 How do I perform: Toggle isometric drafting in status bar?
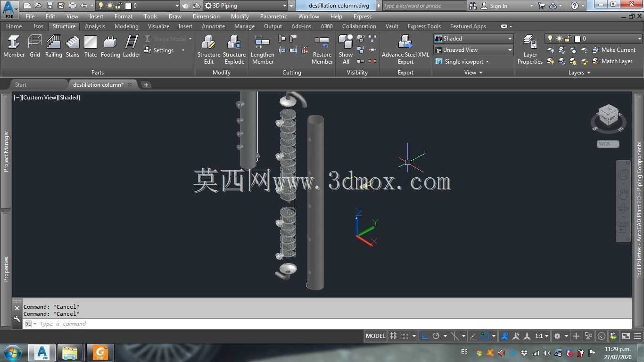point(454,336)
